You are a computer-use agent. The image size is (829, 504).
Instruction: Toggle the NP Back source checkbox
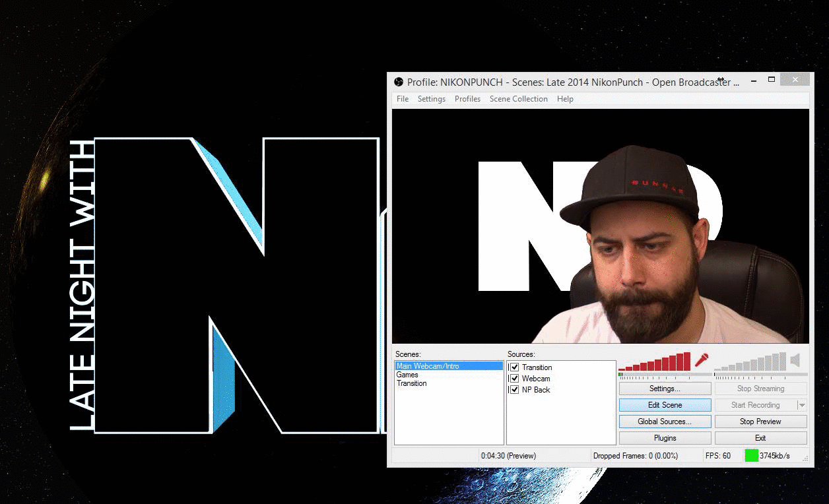point(515,390)
